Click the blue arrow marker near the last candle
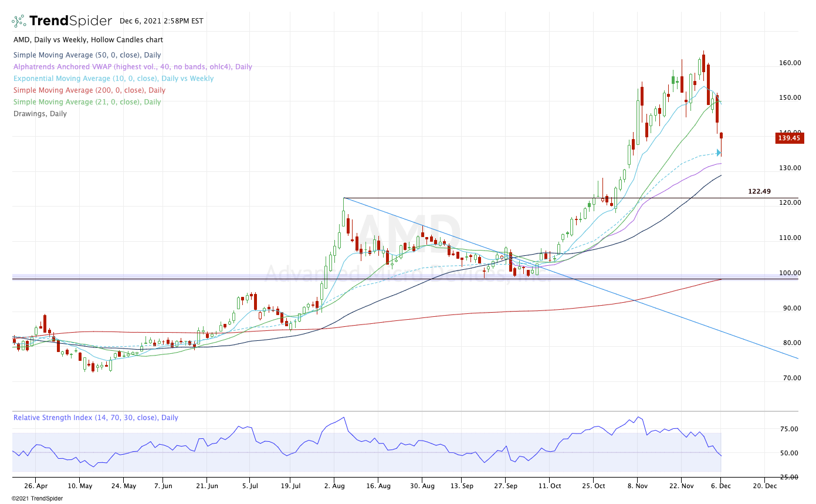Viewport: 816px width, 504px height. [x=719, y=153]
